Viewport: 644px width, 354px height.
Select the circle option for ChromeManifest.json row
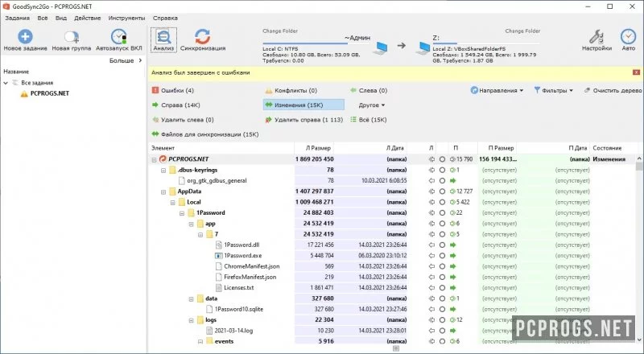(442, 266)
